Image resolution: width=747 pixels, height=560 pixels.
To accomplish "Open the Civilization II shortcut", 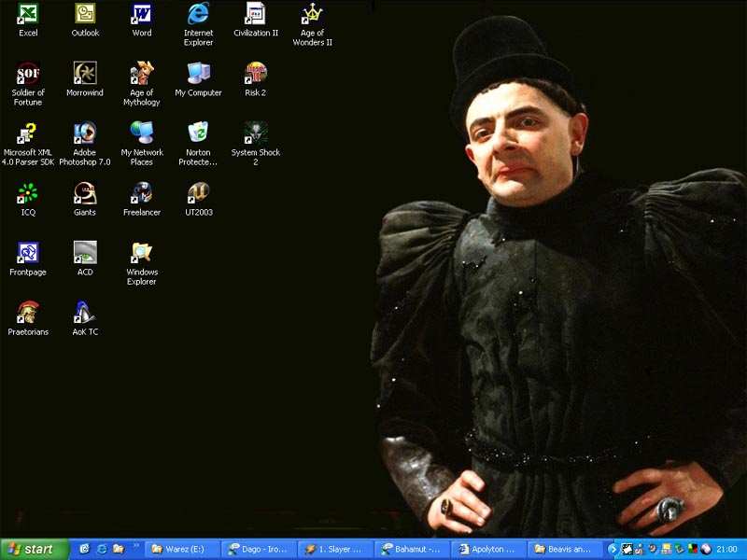I will [255, 14].
